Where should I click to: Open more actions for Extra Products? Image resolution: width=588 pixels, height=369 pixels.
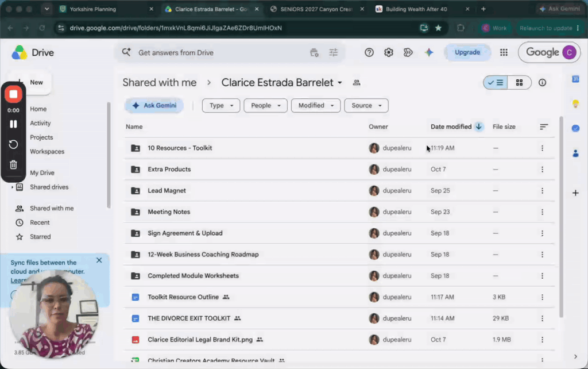point(542,170)
